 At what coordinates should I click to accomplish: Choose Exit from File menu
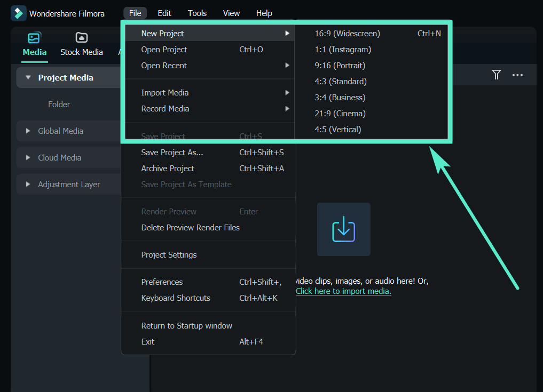pos(208,341)
